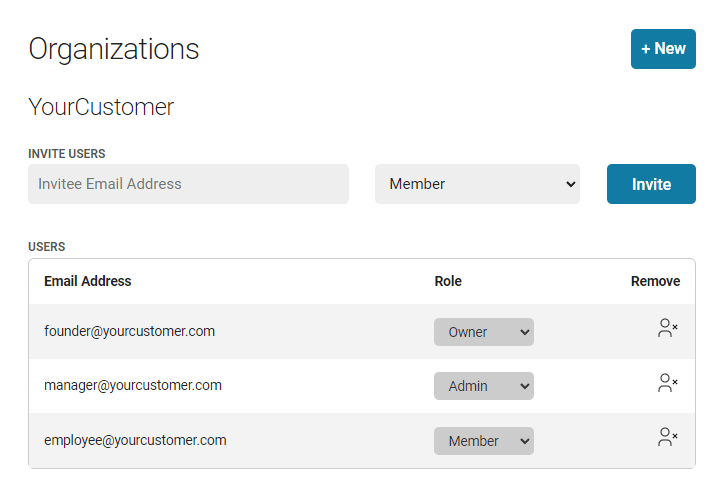
Task: Select the YourCustomer organization name
Action: [101, 107]
